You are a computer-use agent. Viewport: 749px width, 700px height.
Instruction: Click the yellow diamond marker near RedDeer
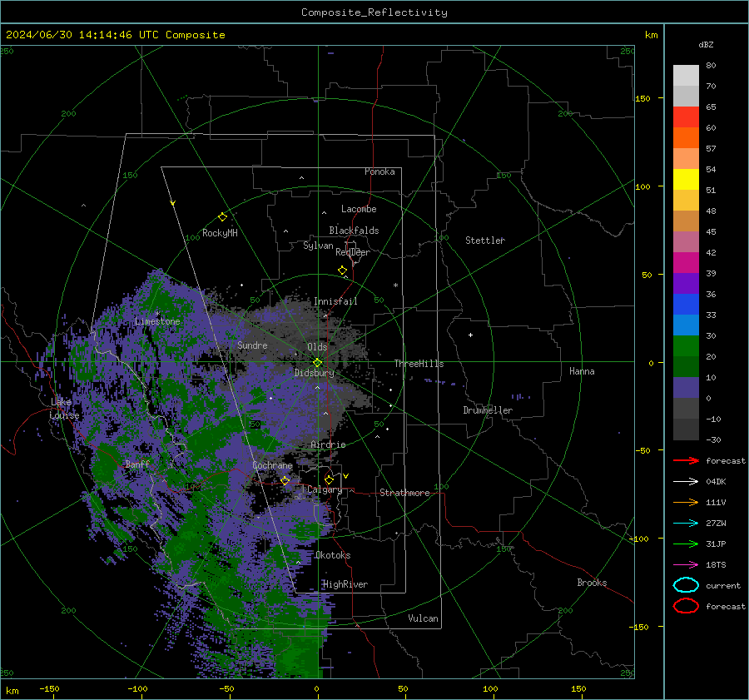point(343,271)
